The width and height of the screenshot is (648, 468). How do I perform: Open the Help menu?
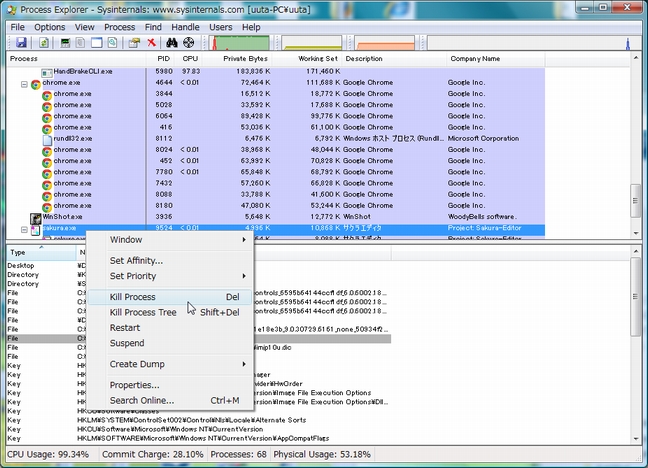(x=251, y=27)
